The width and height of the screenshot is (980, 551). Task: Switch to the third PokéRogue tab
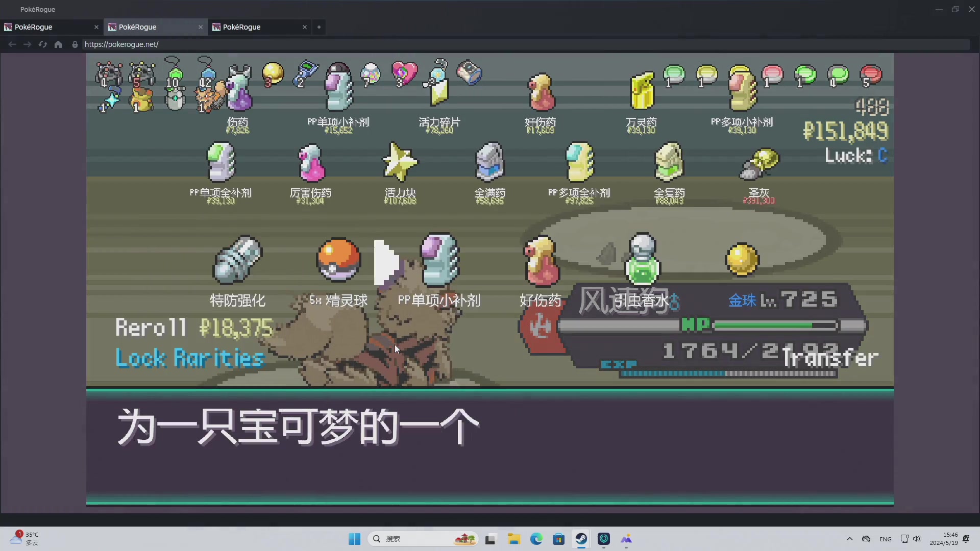260,27
